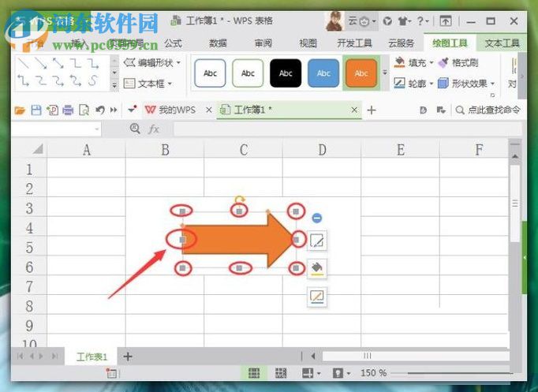
Task: Click the floating shape style pencil icon
Action: point(316,241)
